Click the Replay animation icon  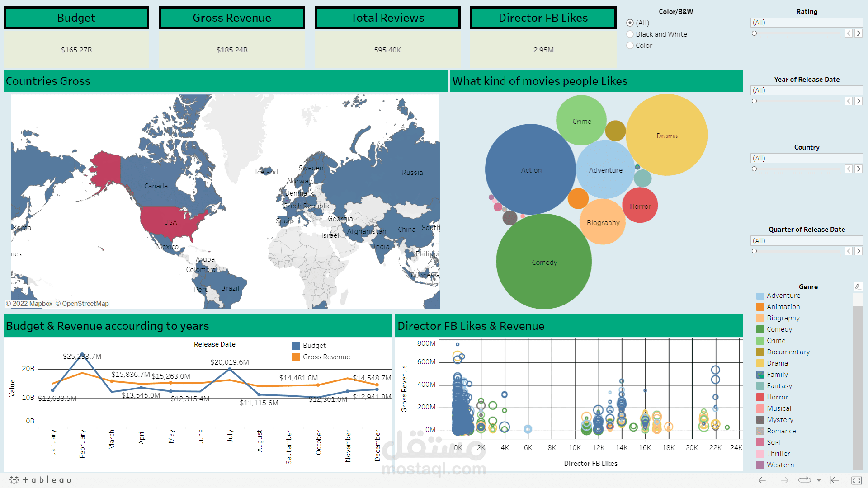pyautogui.click(x=804, y=480)
